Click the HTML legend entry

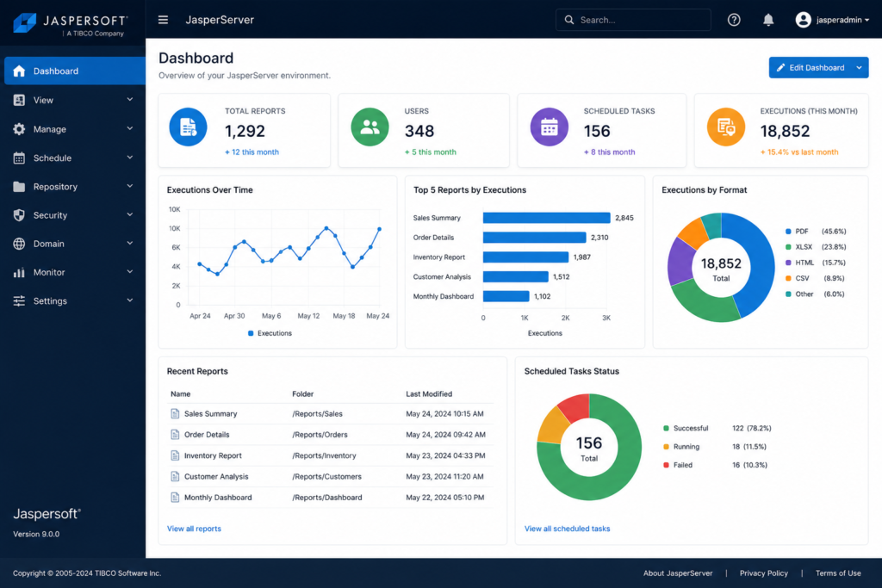pos(816,263)
